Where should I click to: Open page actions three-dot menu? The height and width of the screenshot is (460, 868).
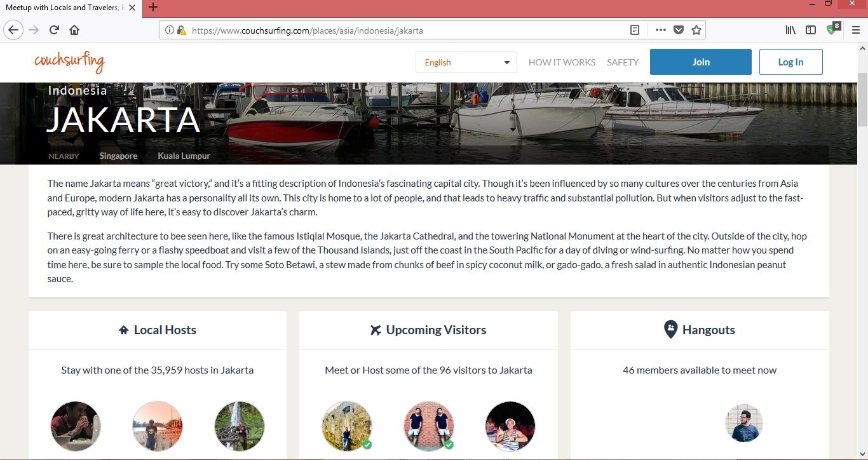click(660, 30)
